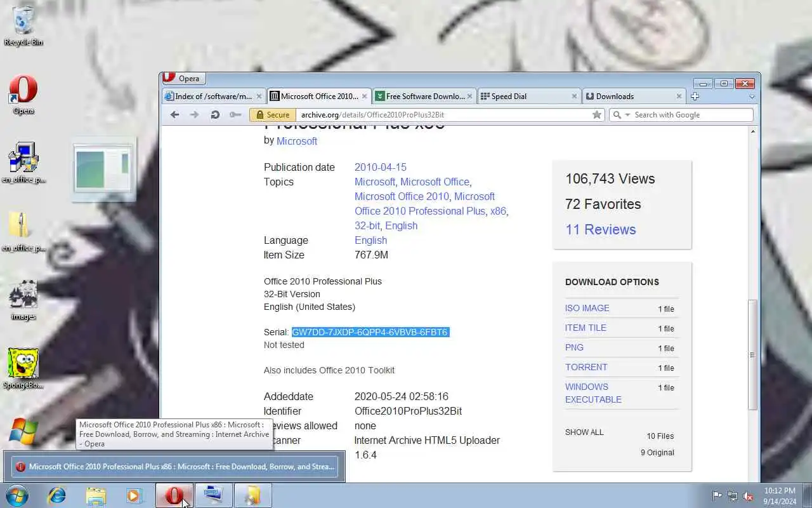Go back in Opera
812x508 pixels.
pos(175,114)
